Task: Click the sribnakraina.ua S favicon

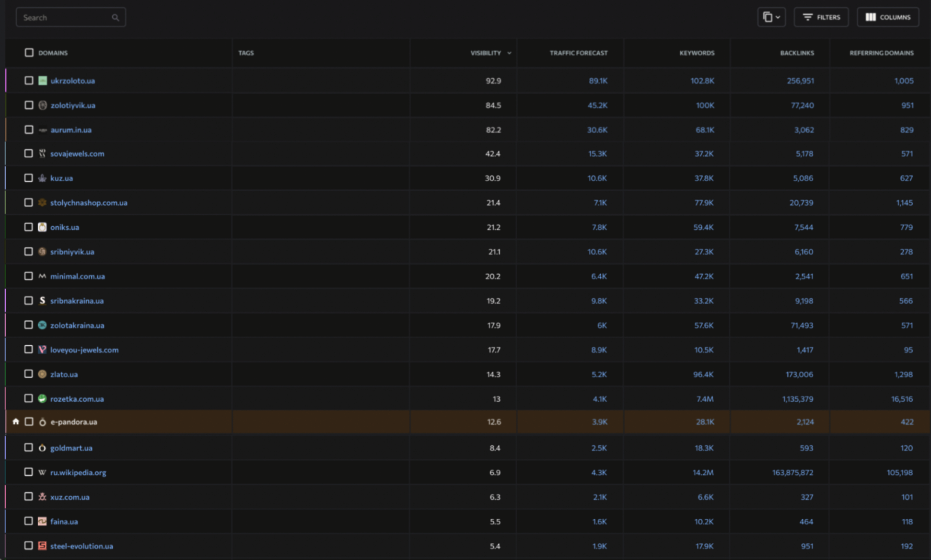Action: tap(42, 301)
